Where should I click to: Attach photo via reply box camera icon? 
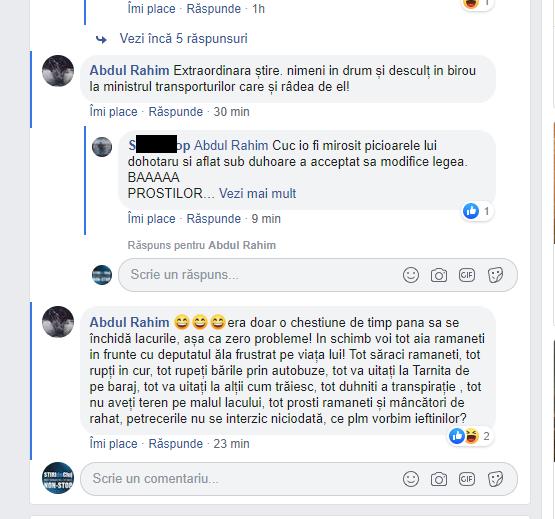(x=439, y=275)
